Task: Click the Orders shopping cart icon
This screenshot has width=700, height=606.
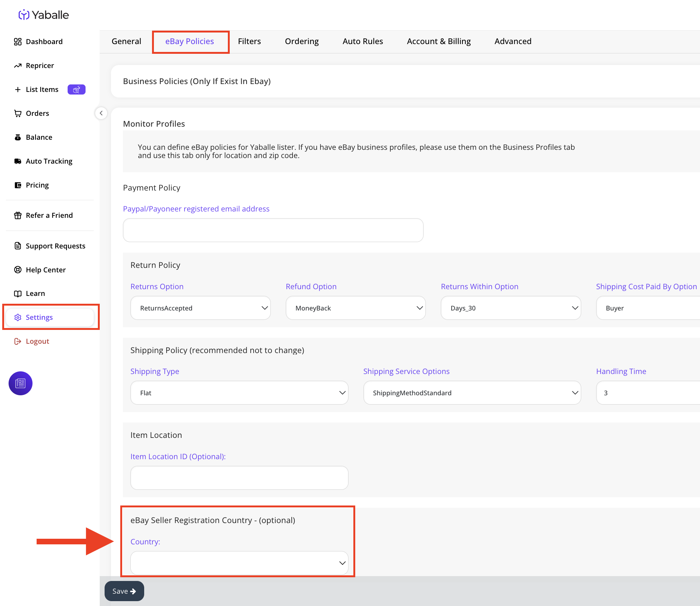Action: click(18, 113)
